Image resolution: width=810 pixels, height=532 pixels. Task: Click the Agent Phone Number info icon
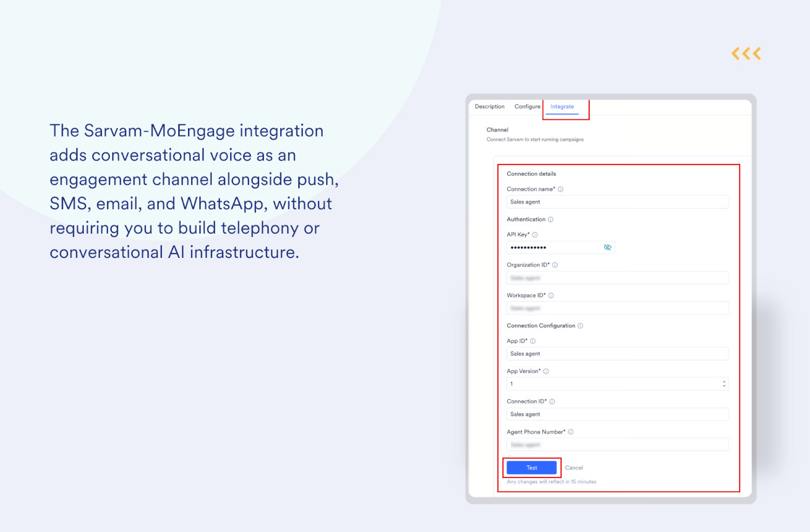(571, 432)
